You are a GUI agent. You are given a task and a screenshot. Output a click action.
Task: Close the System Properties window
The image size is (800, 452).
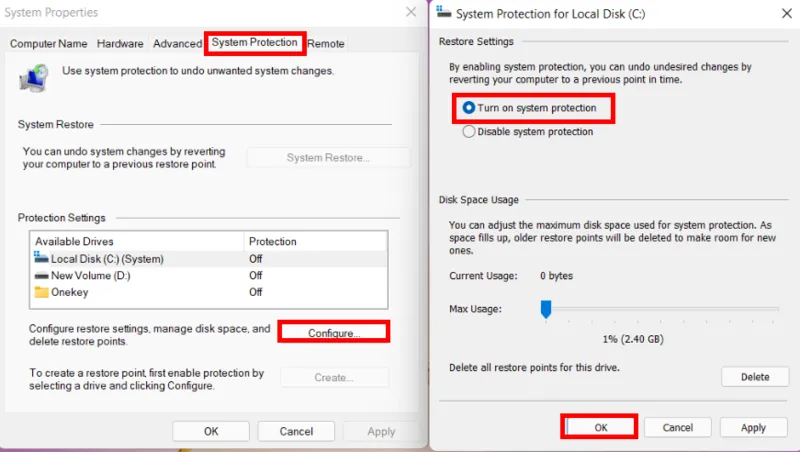pos(410,12)
